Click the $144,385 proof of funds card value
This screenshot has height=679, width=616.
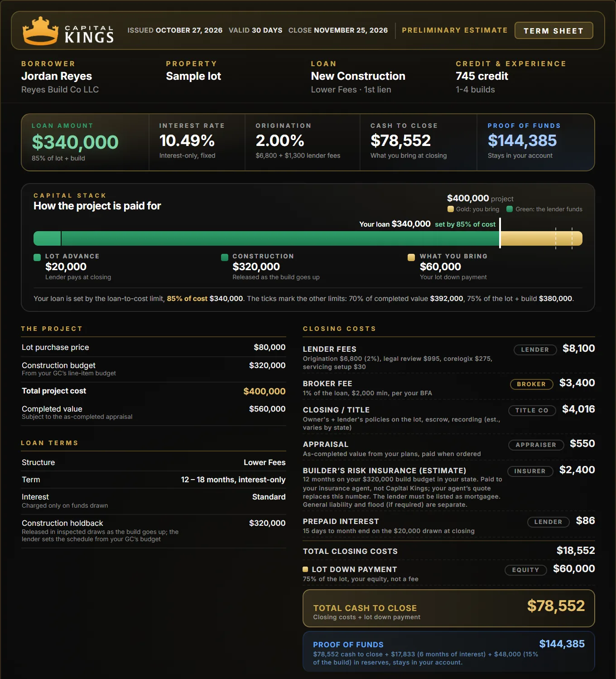tap(522, 141)
